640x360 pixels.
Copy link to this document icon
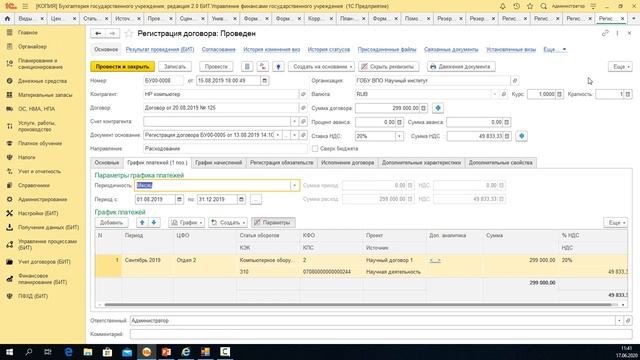point(605,33)
